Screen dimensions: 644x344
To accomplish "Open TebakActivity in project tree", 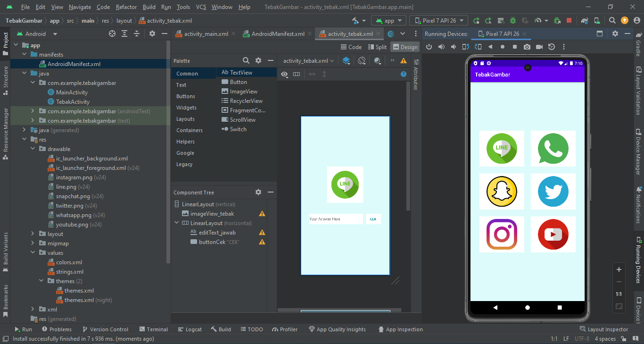I will [x=68, y=102].
